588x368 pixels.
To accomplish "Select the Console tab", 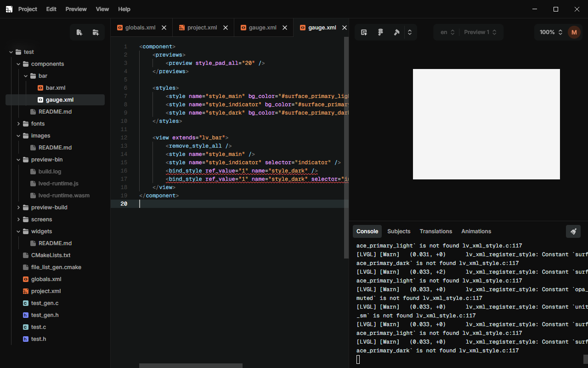I will point(367,231).
